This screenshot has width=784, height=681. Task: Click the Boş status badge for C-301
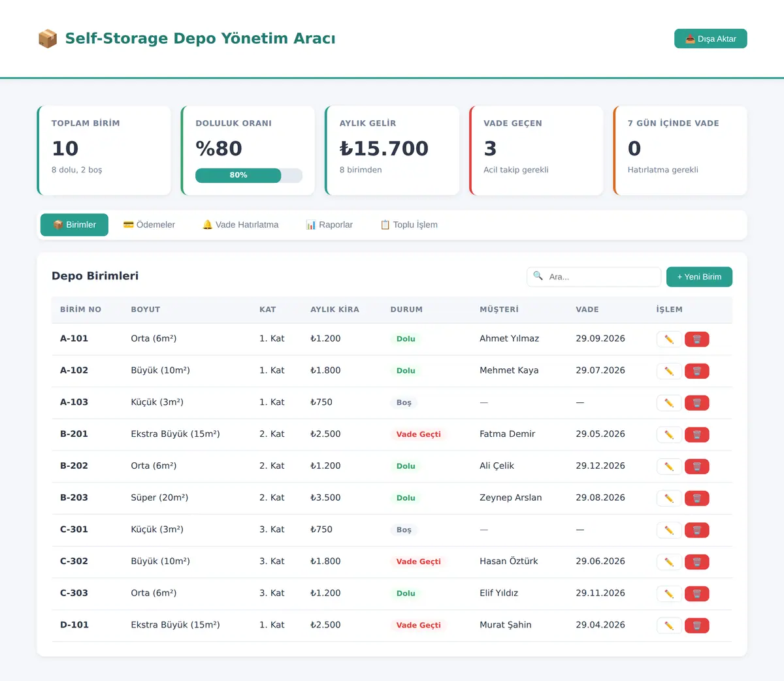pyautogui.click(x=404, y=530)
